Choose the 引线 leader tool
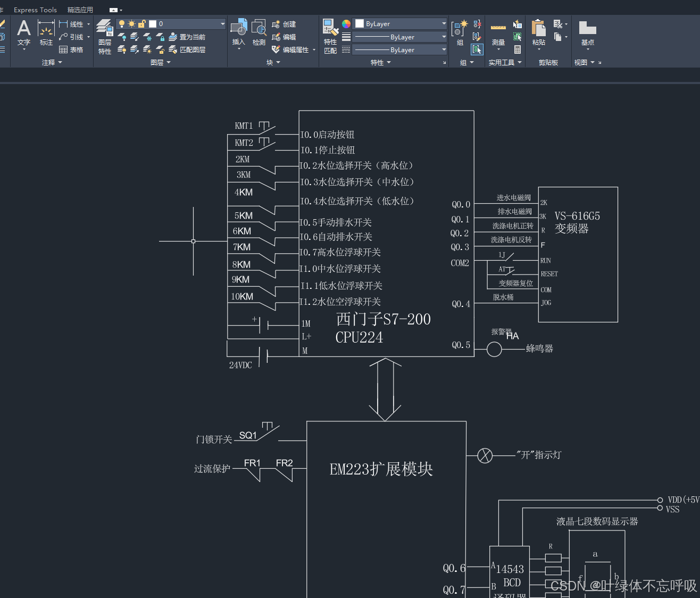 (x=72, y=37)
